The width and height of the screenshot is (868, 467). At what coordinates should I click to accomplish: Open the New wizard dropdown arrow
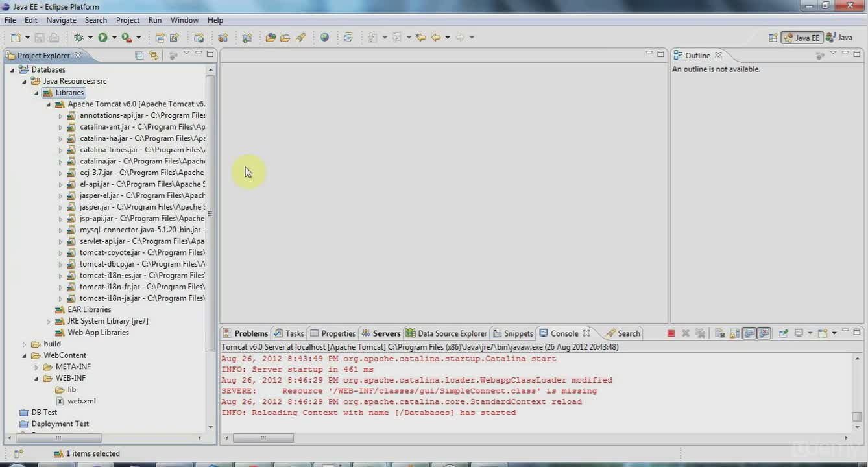coord(27,38)
